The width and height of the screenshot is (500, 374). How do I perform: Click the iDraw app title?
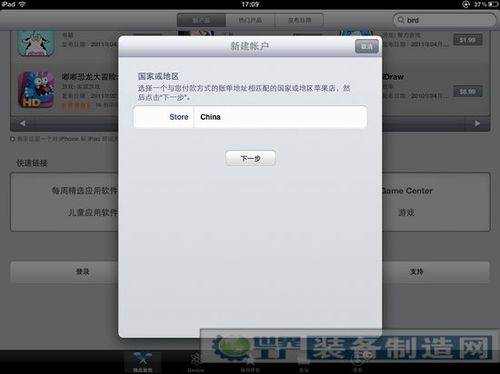coord(393,77)
